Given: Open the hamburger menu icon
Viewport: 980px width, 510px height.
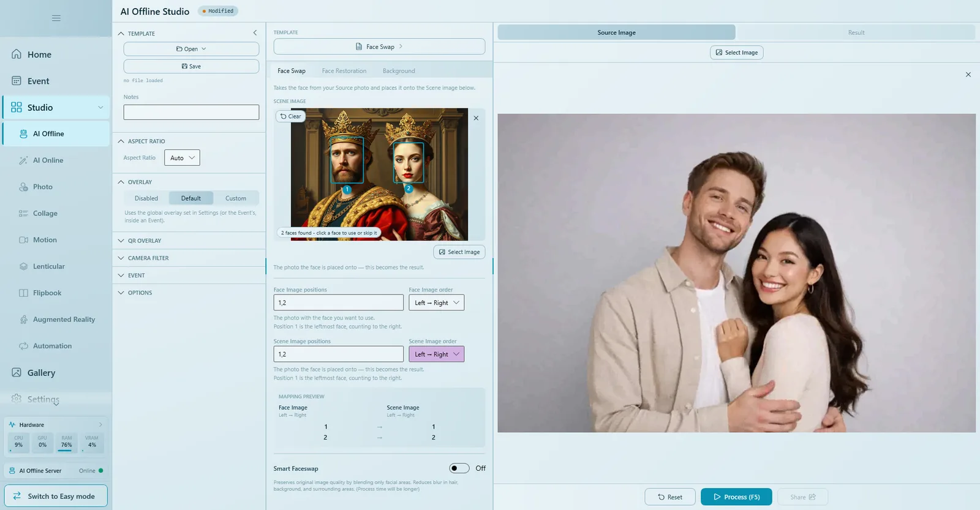Looking at the screenshot, I should [56, 18].
